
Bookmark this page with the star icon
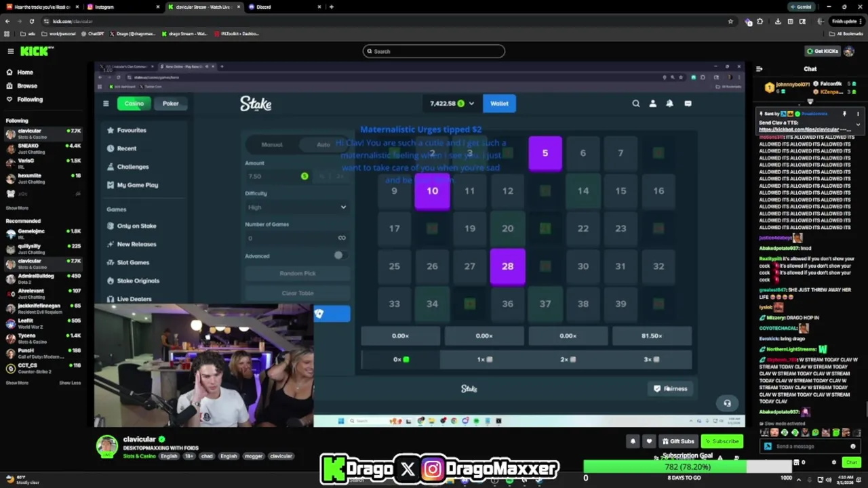(730, 21)
